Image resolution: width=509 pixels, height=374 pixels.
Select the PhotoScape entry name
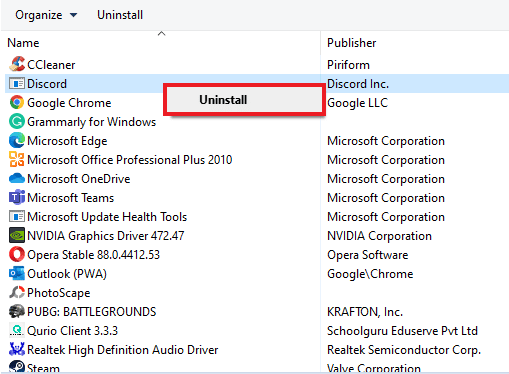tap(59, 293)
